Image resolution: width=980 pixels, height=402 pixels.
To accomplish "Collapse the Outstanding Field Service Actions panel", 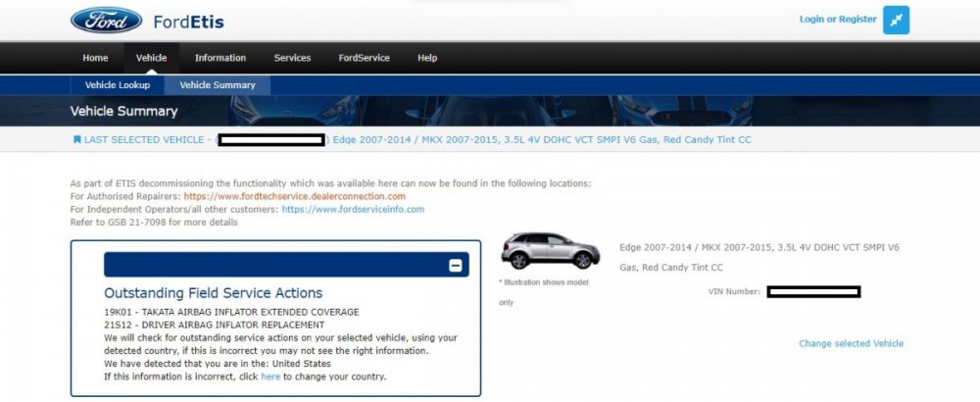I will coord(455,266).
